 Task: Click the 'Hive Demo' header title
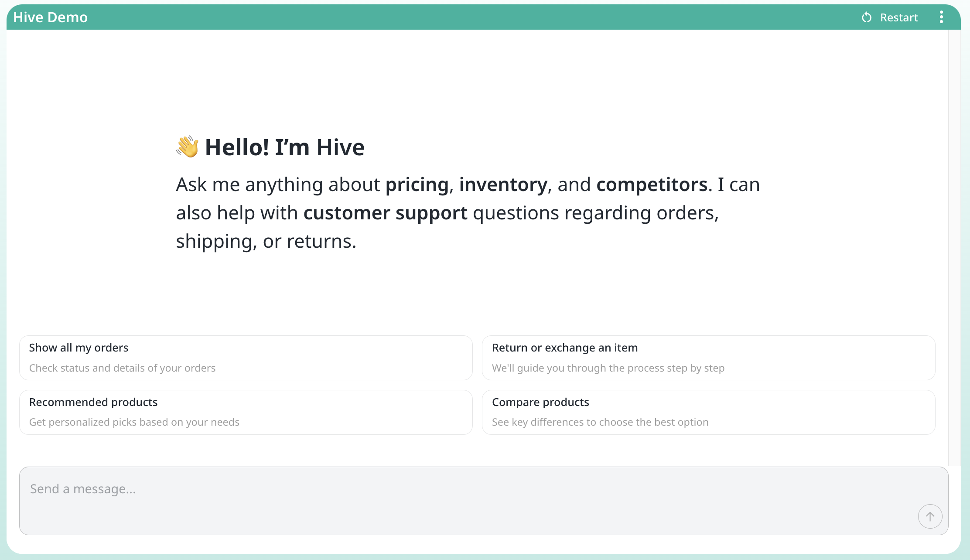tap(51, 17)
